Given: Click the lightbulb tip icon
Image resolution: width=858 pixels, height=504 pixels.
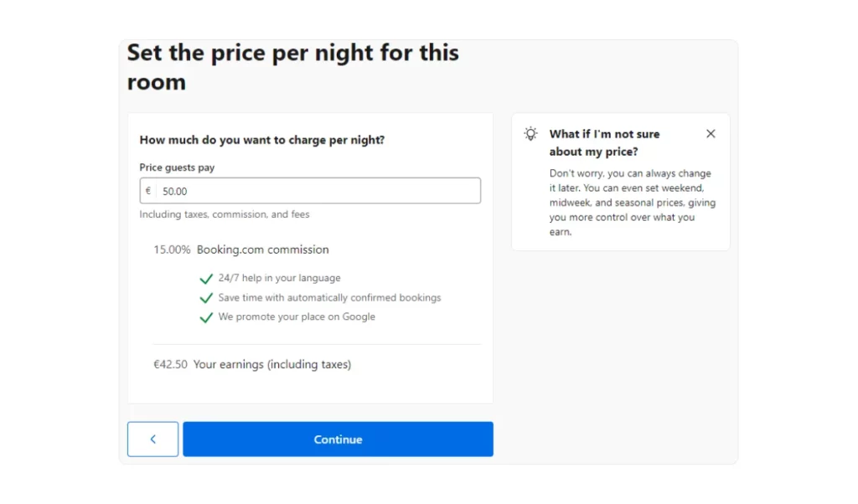Looking at the screenshot, I should (x=530, y=134).
